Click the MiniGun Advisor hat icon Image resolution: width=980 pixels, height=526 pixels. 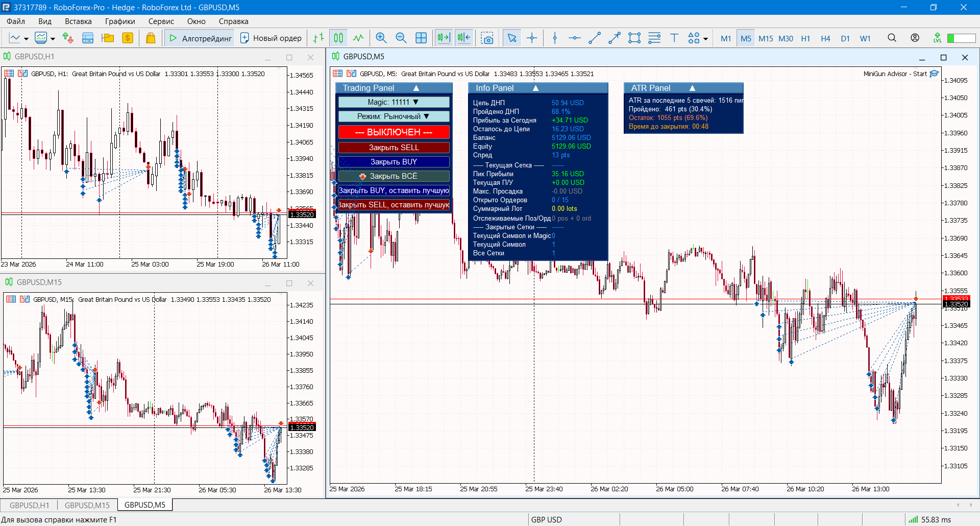click(934, 74)
